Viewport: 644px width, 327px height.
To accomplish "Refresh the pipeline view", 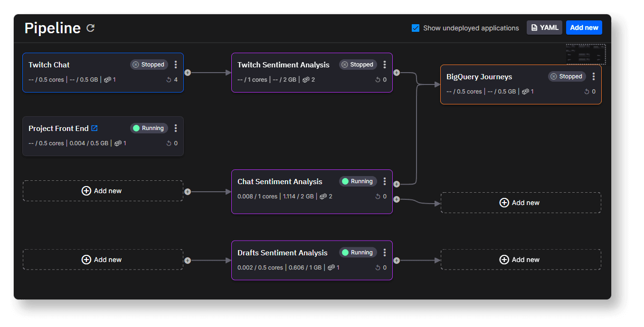I will (x=90, y=28).
